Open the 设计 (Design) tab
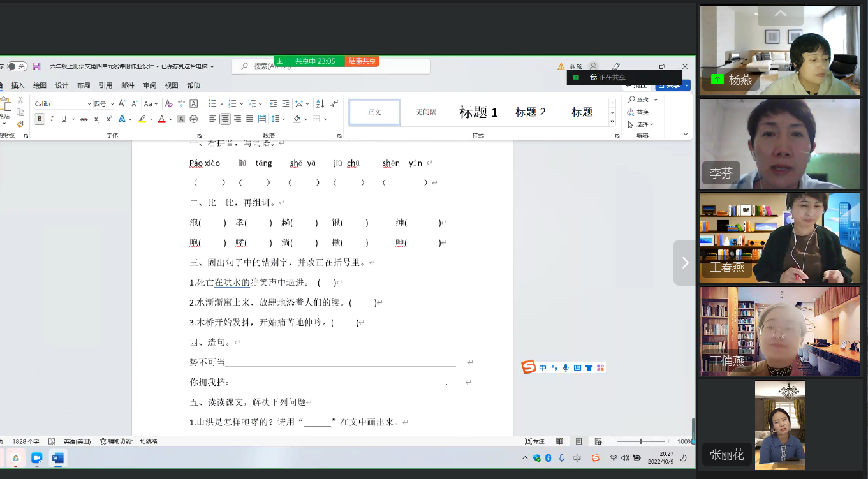Screen dimensions: 868x479 tap(62, 85)
